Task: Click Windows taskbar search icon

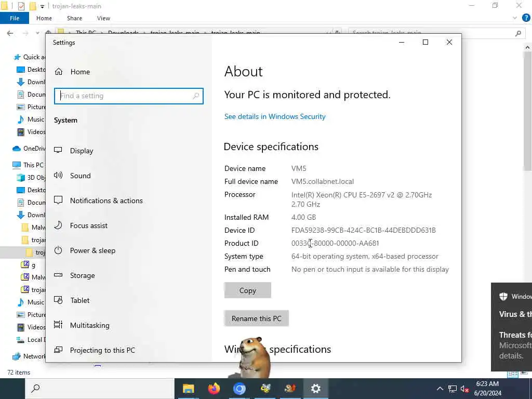Action: tap(35, 389)
